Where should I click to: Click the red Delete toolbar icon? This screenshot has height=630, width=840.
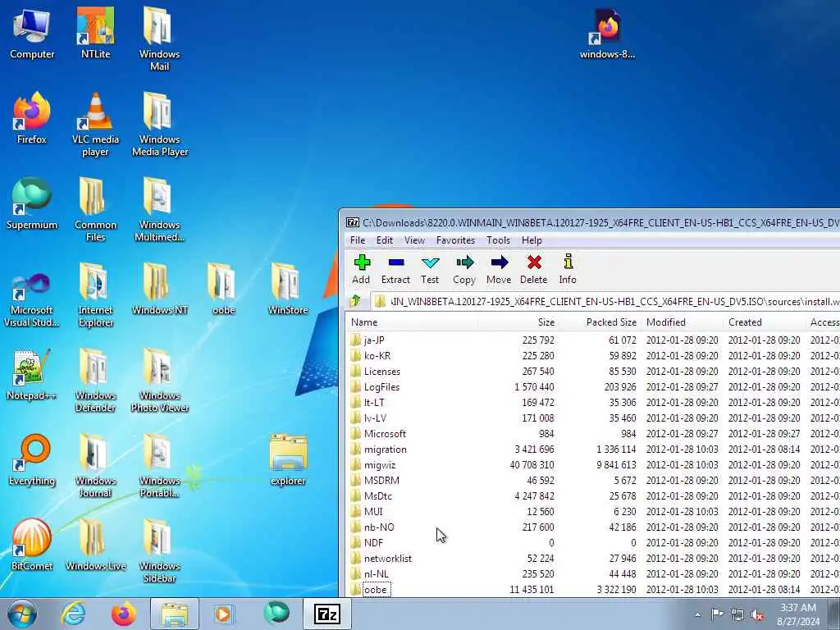[x=533, y=269]
